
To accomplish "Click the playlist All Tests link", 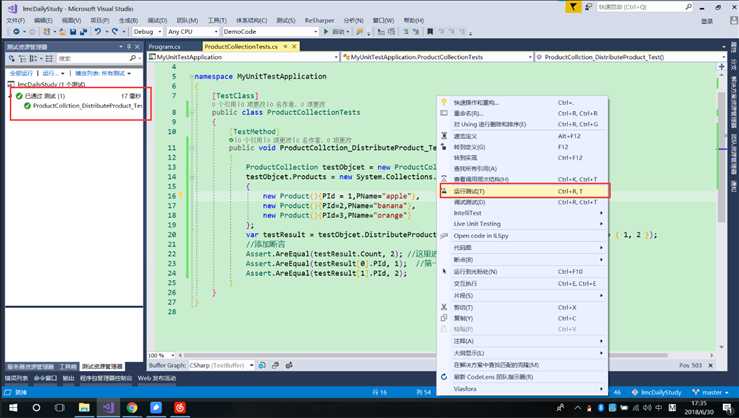I will click(102, 74).
